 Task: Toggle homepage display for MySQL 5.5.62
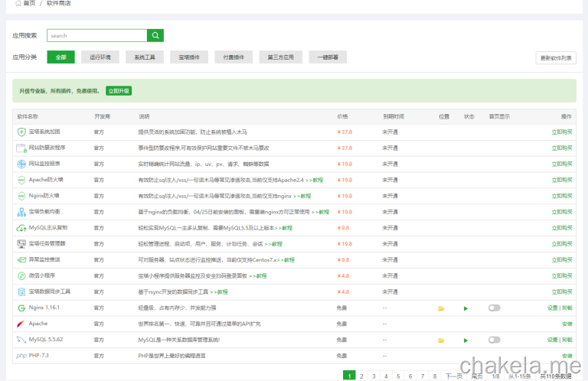(495, 340)
